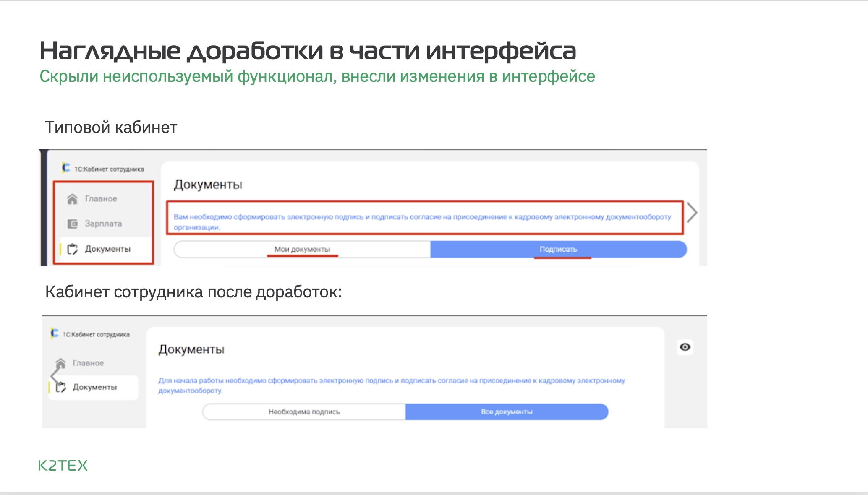
Task: Click Документы clipboard icon in top sidebar
Action: coord(73,249)
